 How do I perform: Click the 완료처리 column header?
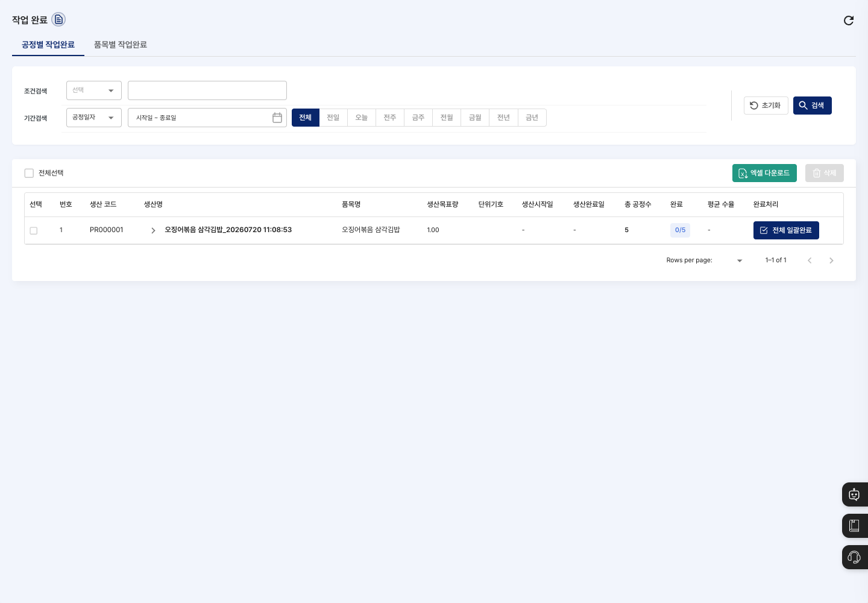click(x=766, y=204)
